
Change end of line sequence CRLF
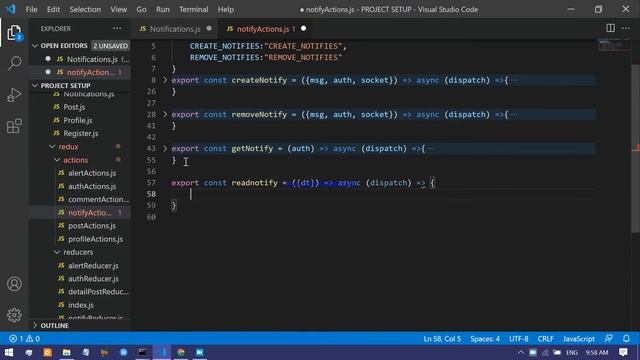(546, 338)
